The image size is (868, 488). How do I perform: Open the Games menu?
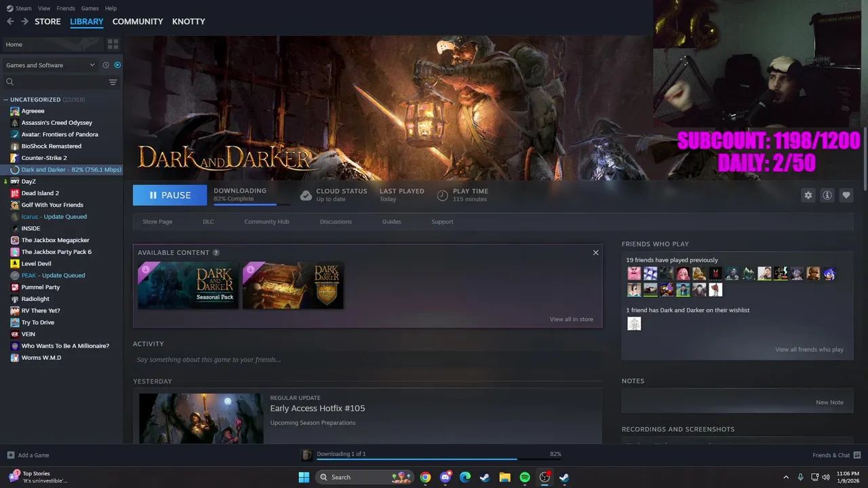tap(90, 8)
